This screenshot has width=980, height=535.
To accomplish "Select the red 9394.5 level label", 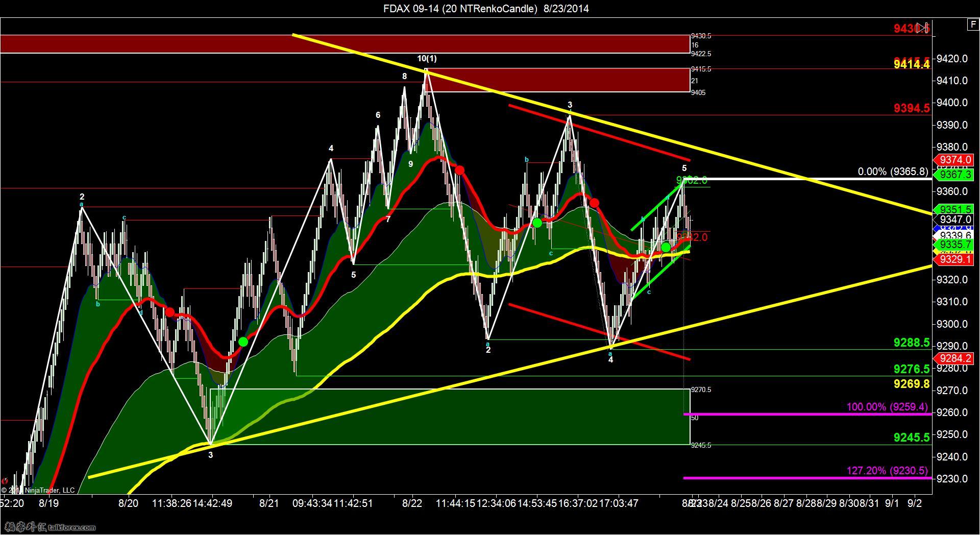I will point(912,108).
